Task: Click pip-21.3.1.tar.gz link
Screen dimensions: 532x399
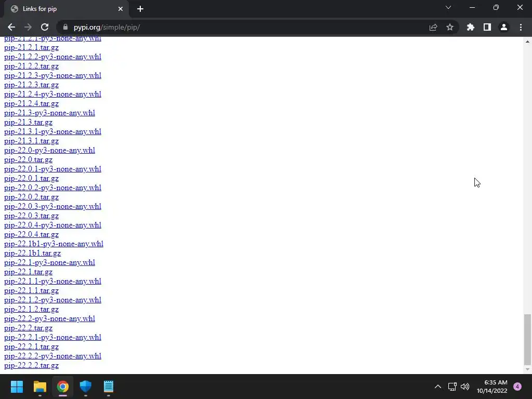Action: (x=31, y=141)
